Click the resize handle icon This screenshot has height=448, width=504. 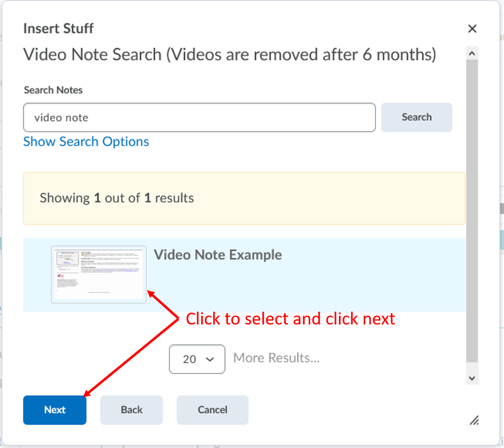click(474, 420)
